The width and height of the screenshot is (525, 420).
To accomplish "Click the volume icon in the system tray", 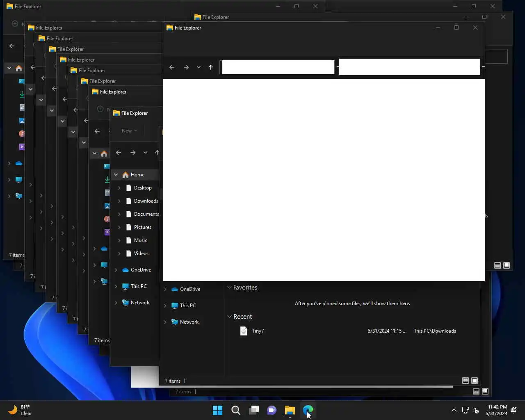I will click(476, 410).
